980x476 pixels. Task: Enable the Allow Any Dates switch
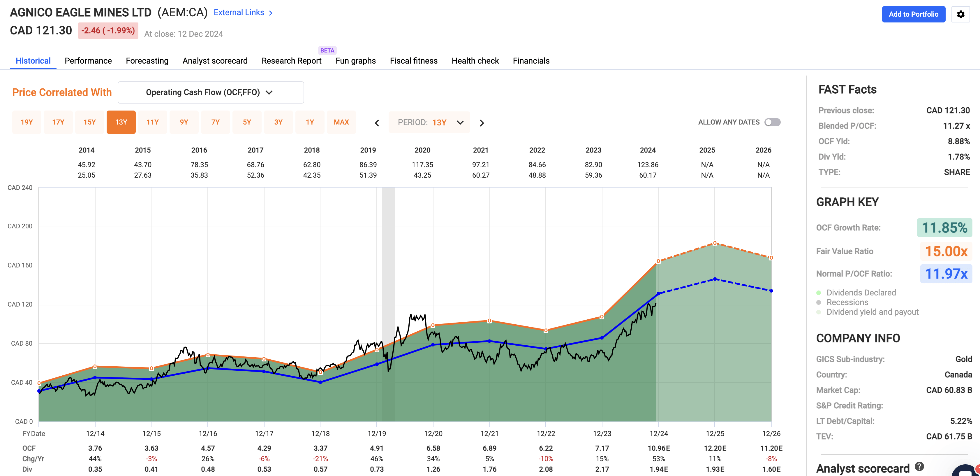[772, 122]
